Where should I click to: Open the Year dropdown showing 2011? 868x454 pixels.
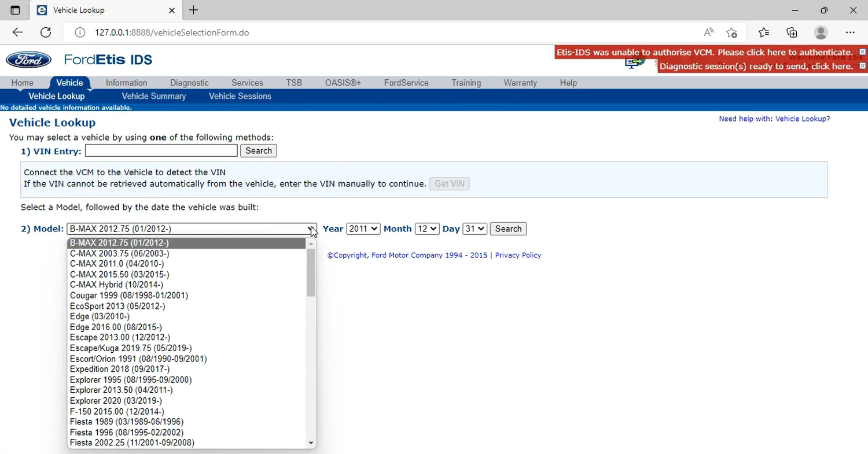tap(363, 228)
